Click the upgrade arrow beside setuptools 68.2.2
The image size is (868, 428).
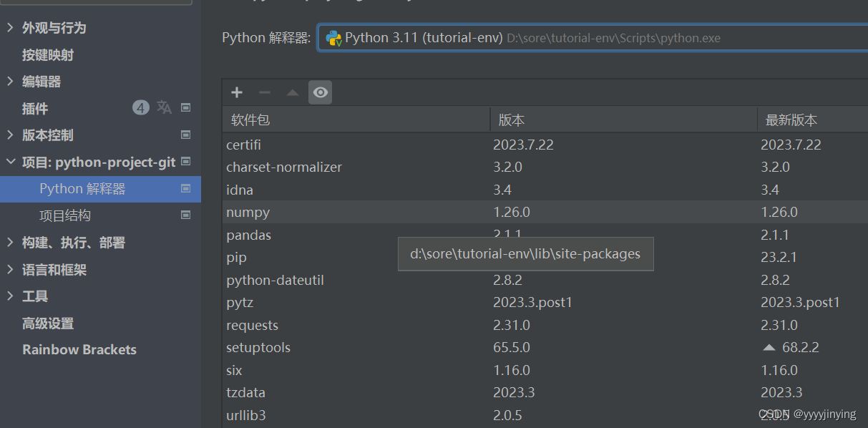(769, 348)
